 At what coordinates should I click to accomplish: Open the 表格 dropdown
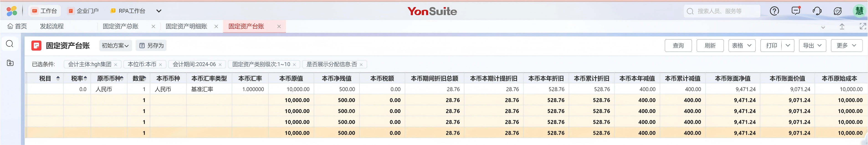[742, 46]
